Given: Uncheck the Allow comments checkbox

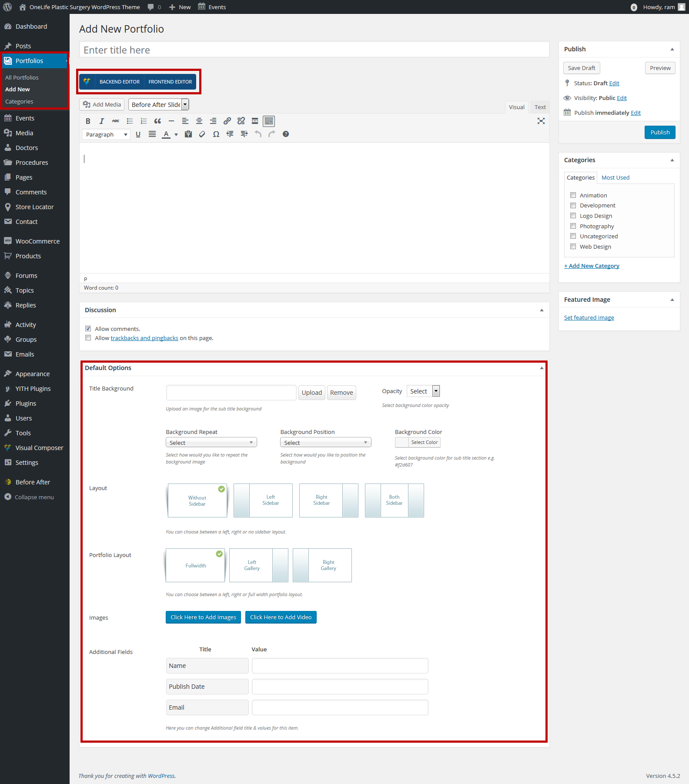Looking at the screenshot, I should click(x=88, y=329).
